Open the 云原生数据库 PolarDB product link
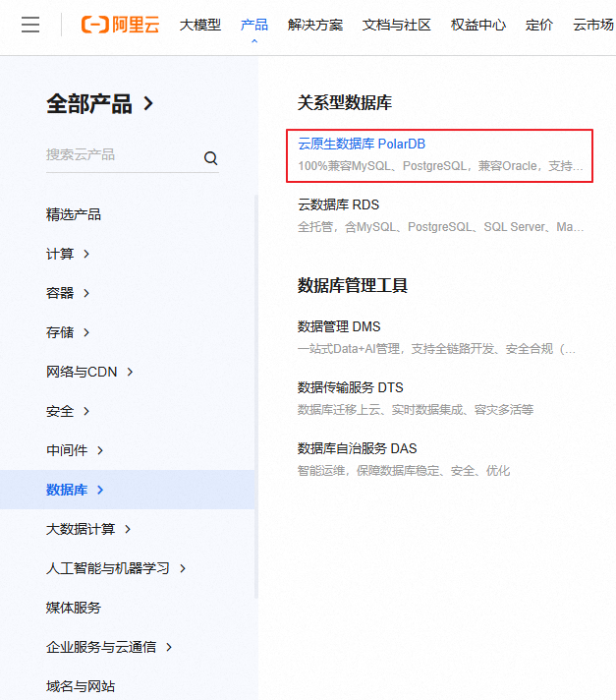Screen dimensions: 616x700 [362, 144]
